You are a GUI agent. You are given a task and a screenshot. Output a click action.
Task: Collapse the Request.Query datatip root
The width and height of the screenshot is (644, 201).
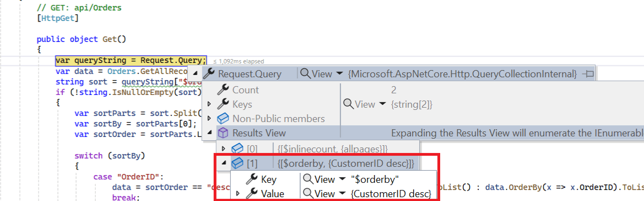(196, 75)
